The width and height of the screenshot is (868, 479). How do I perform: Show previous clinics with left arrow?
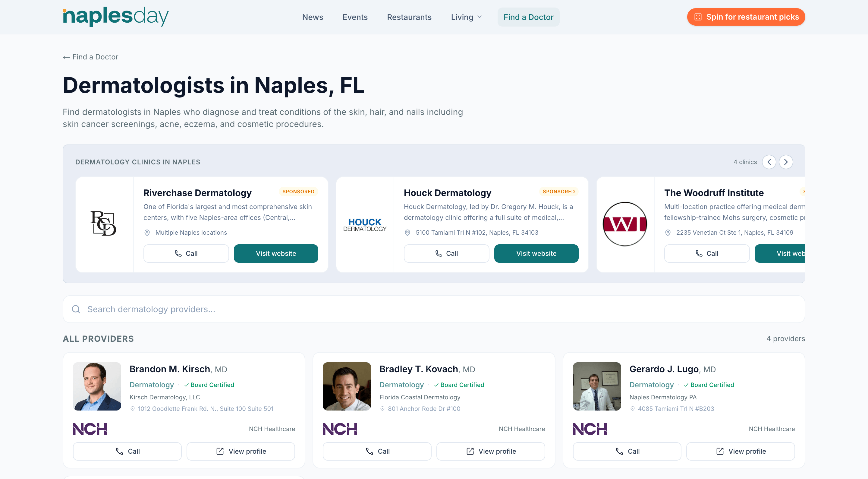pos(769,162)
